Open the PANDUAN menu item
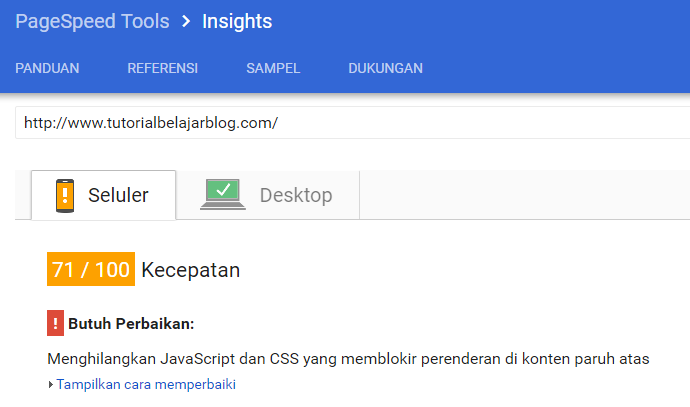Viewport: 690px width, 407px height. (47, 69)
